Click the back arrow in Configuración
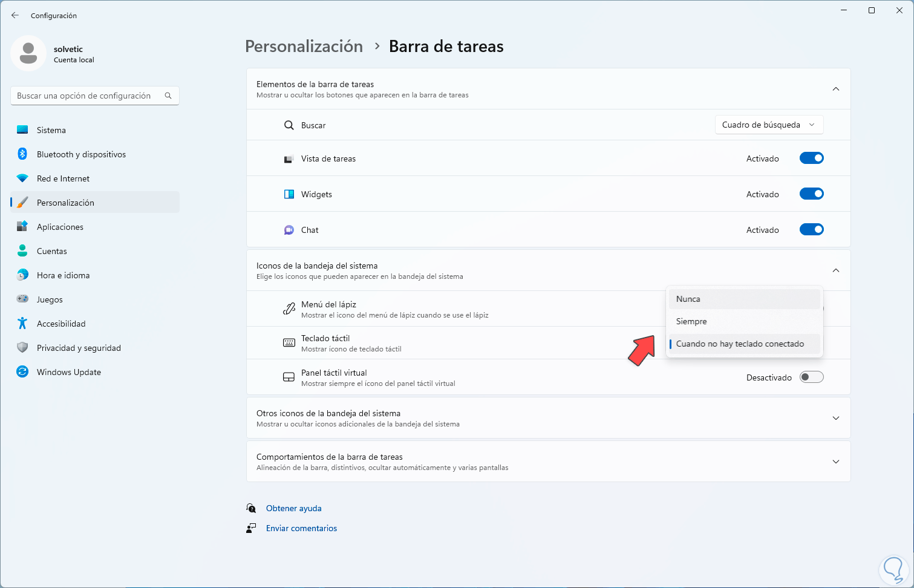The image size is (914, 588). click(x=15, y=15)
